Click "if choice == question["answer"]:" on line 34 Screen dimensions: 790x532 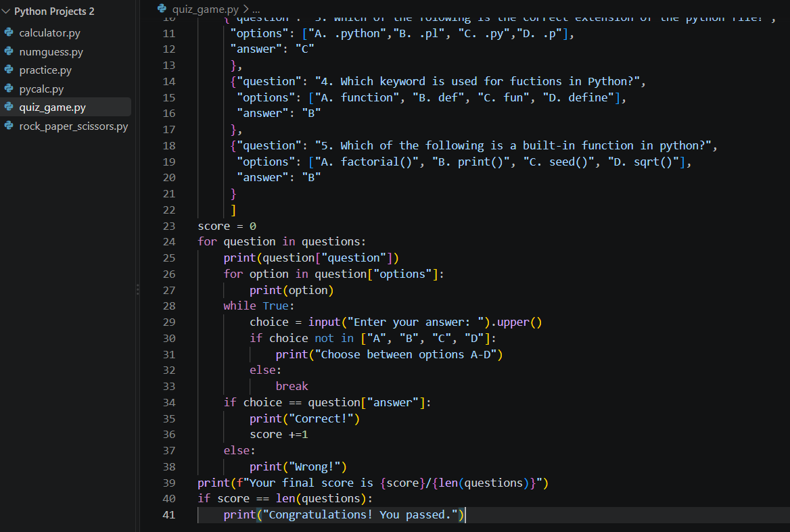[x=327, y=403]
